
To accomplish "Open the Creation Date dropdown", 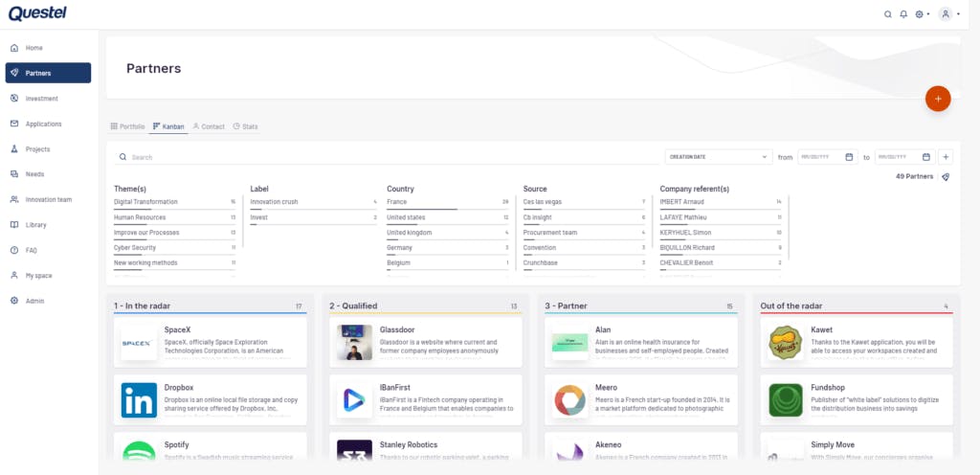I will [x=719, y=157].
